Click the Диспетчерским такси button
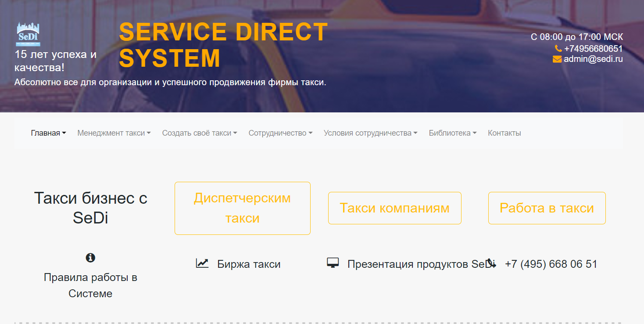This screenshot has width=644, height=324. [x=243, y=208]
